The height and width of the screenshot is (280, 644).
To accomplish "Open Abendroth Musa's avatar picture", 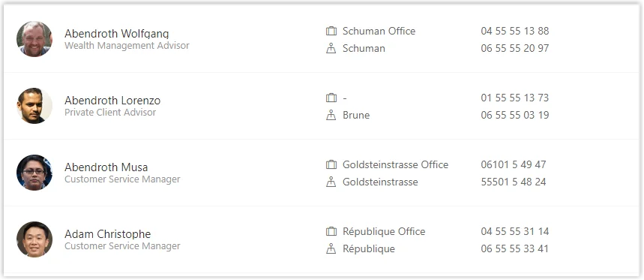I will point(34,173).
